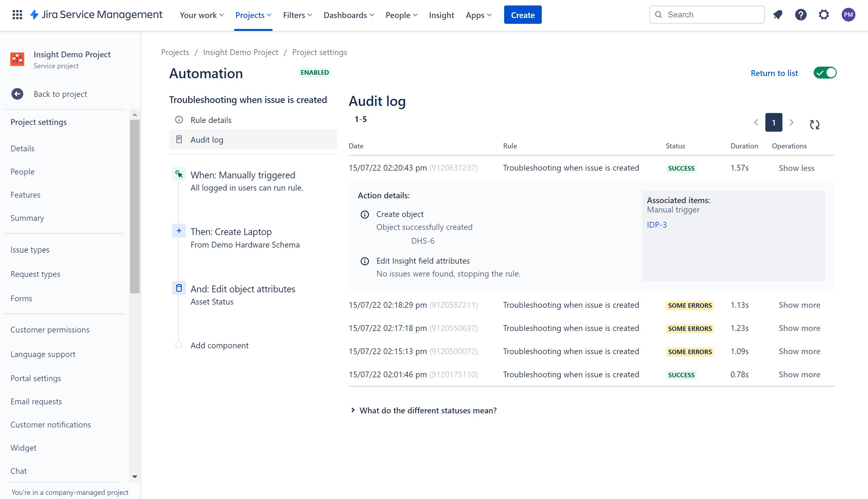Expand the 02:18:29 pm entry with Show more
The image size is (868, 499).
click(x=799, y=305)
